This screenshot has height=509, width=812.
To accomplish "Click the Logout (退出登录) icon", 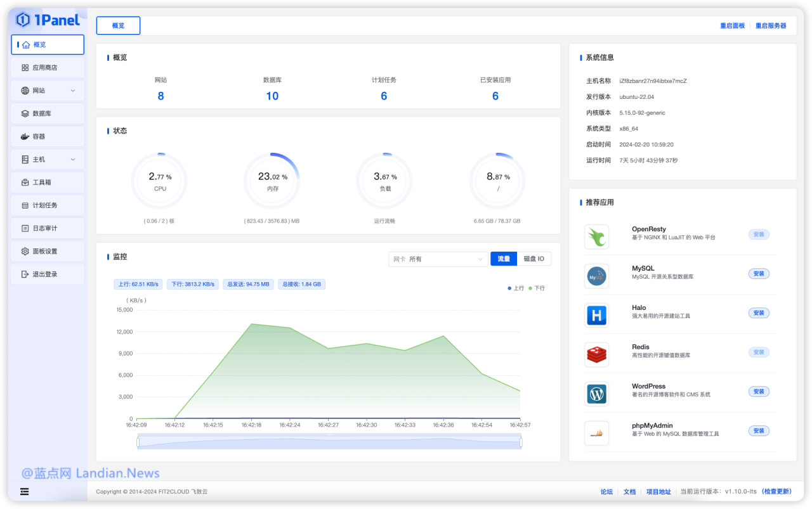I will pyautogui.click(x=25, y=274).
